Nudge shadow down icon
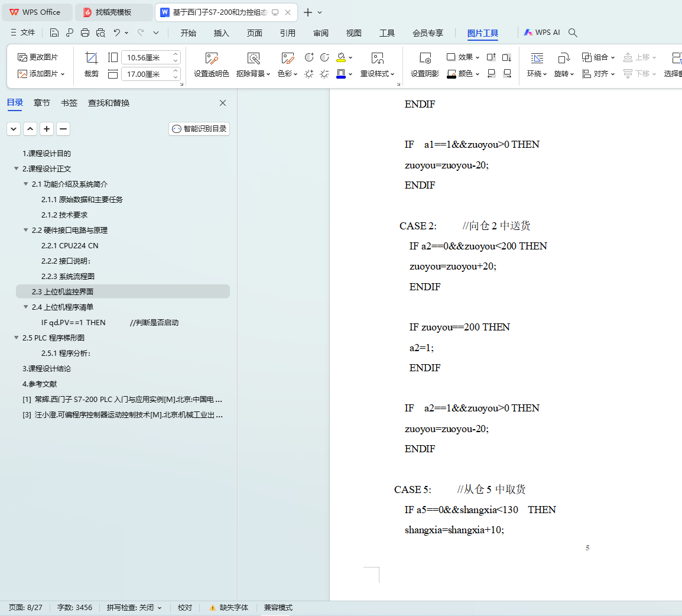 (x=506, y=57)
